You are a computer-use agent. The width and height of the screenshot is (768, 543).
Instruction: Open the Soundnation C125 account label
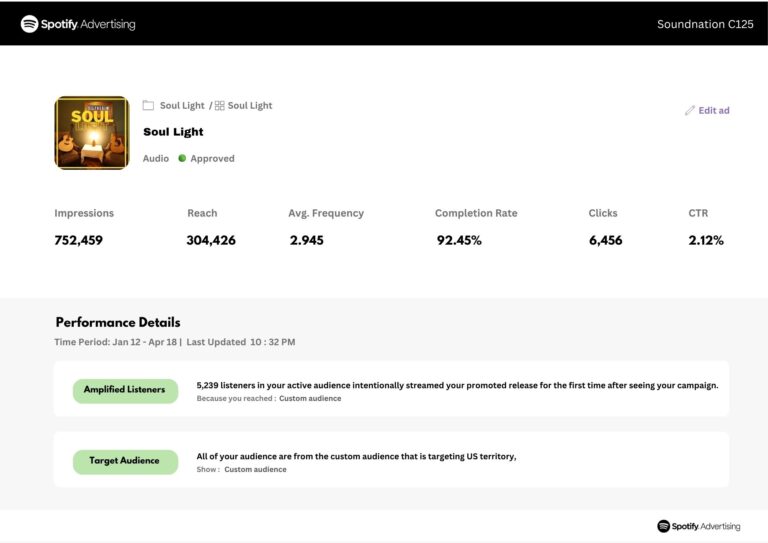click(x=705, y=24)
